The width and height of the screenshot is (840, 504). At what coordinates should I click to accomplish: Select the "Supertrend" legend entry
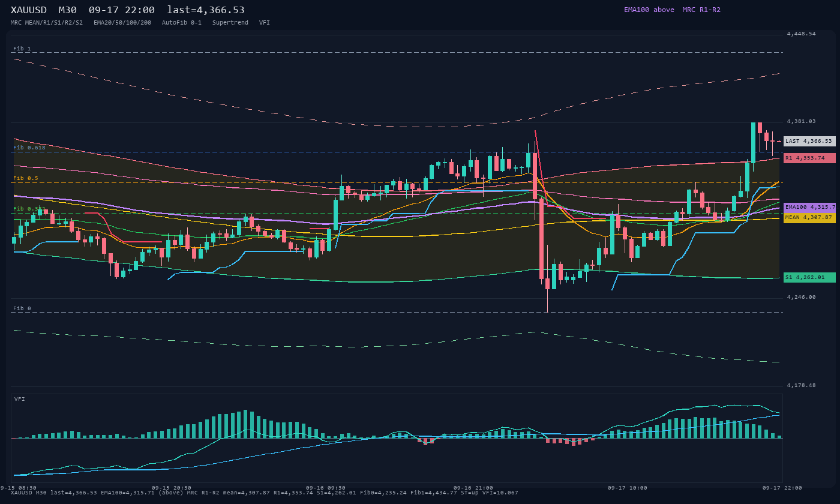(x=230, y=22)
